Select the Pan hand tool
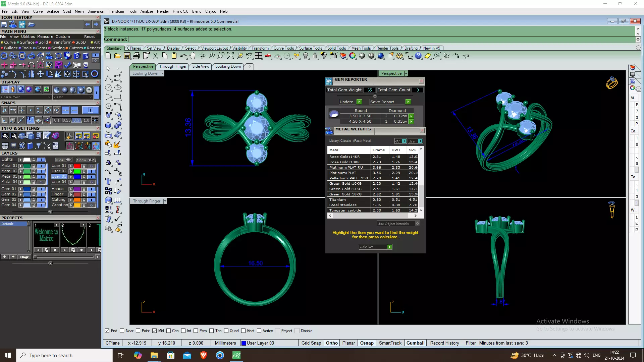 click(x=193, y=56)
